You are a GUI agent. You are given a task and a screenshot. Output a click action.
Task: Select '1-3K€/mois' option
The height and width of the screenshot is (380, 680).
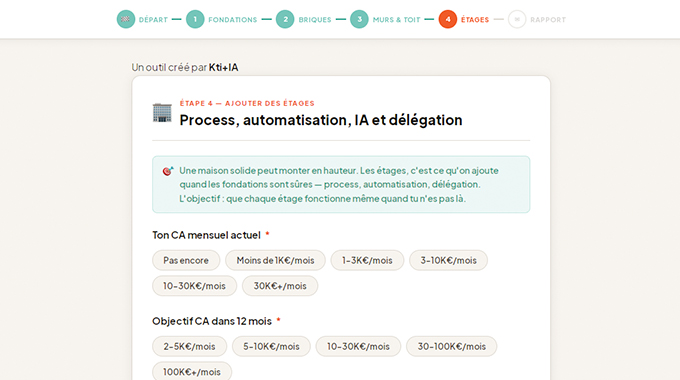coord(367,260)
